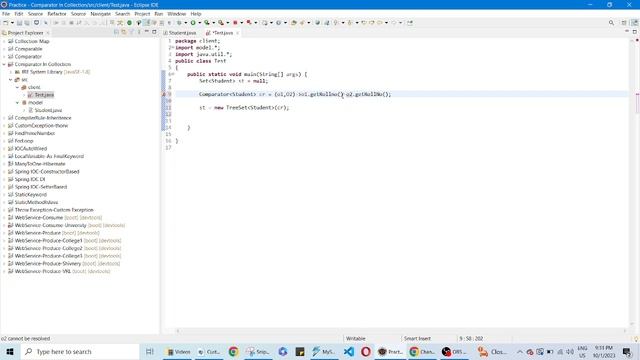
Task: Open the Navigate menu
Action: tap(100, 14)
